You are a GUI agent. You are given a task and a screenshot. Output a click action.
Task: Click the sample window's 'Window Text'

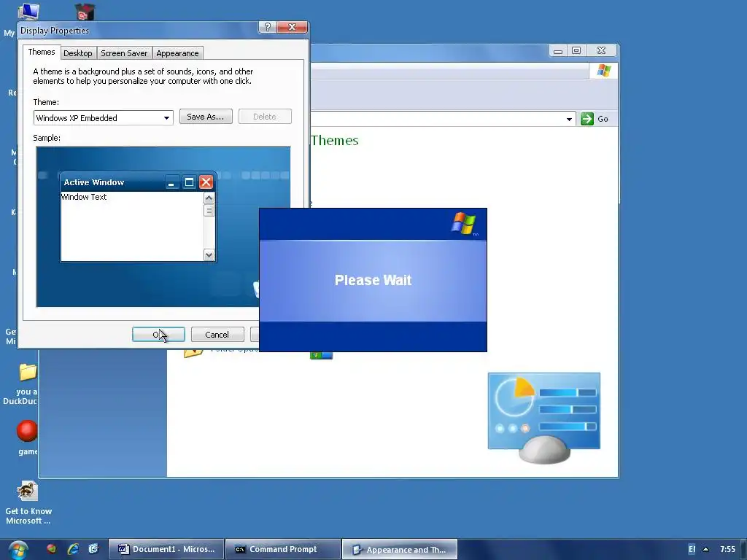(84, 197)
